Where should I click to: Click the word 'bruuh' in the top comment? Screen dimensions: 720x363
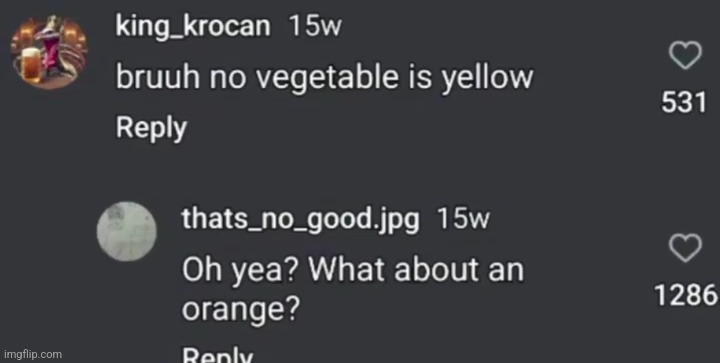(x=158, y=77)
